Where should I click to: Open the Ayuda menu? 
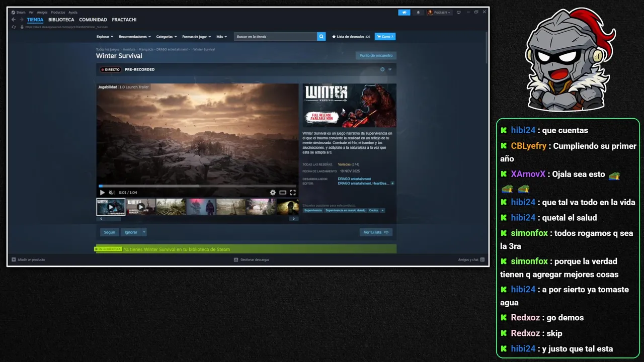(x=73, y=12)
